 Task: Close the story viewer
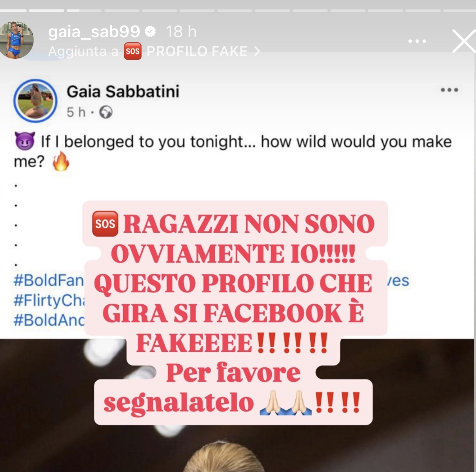(x=464, y=41)
